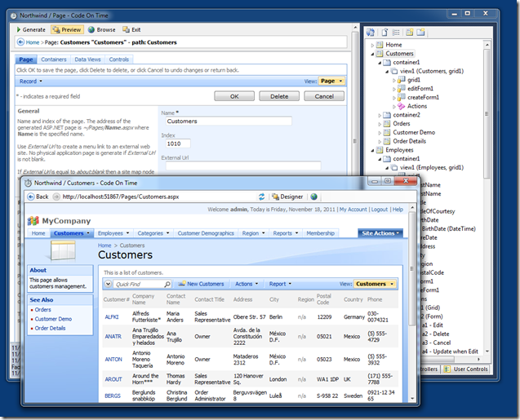
Task: Click the Generate toolbar button
Action: point(31,29)
